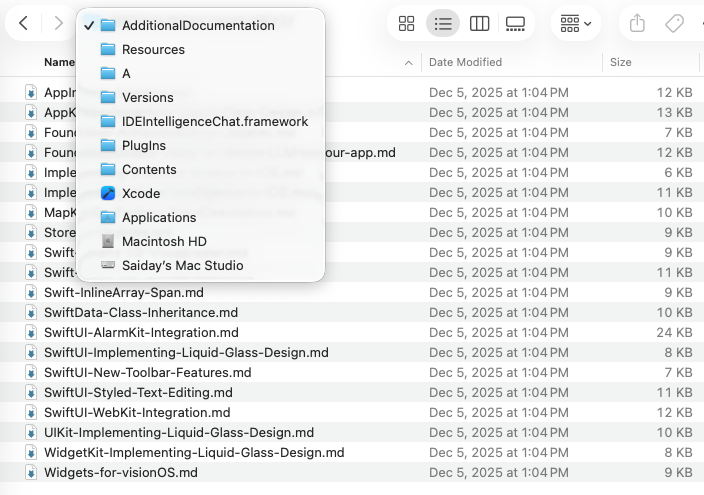
Task: Switch to gallery view
Action: pos(515,23)
